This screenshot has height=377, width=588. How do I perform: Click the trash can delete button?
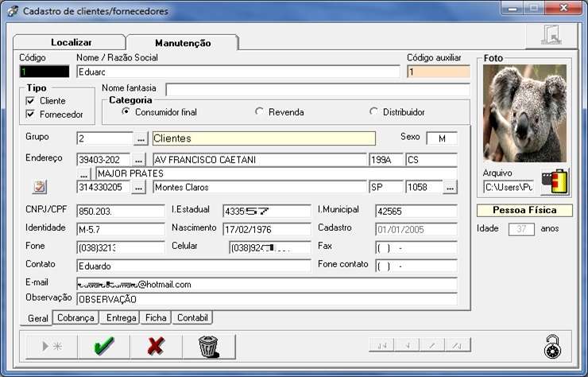tap(207, 346)
